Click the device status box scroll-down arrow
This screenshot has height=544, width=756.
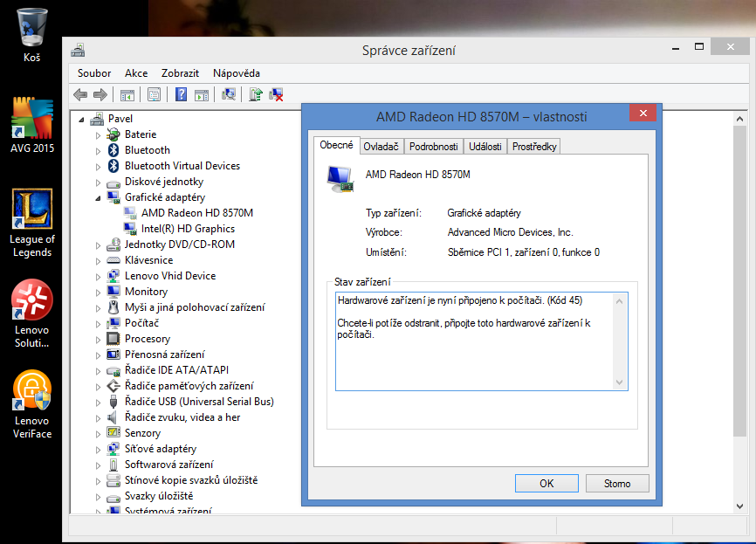point(620,382)
